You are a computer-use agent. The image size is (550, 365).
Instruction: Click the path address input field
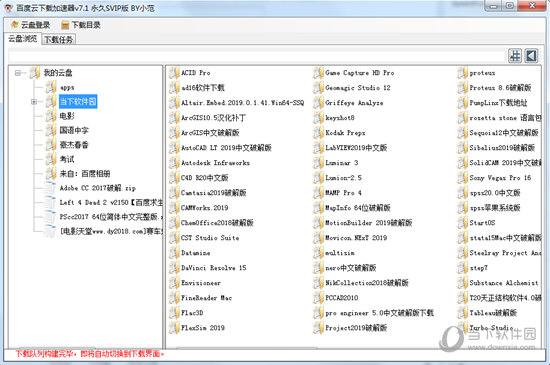[257, 56]
